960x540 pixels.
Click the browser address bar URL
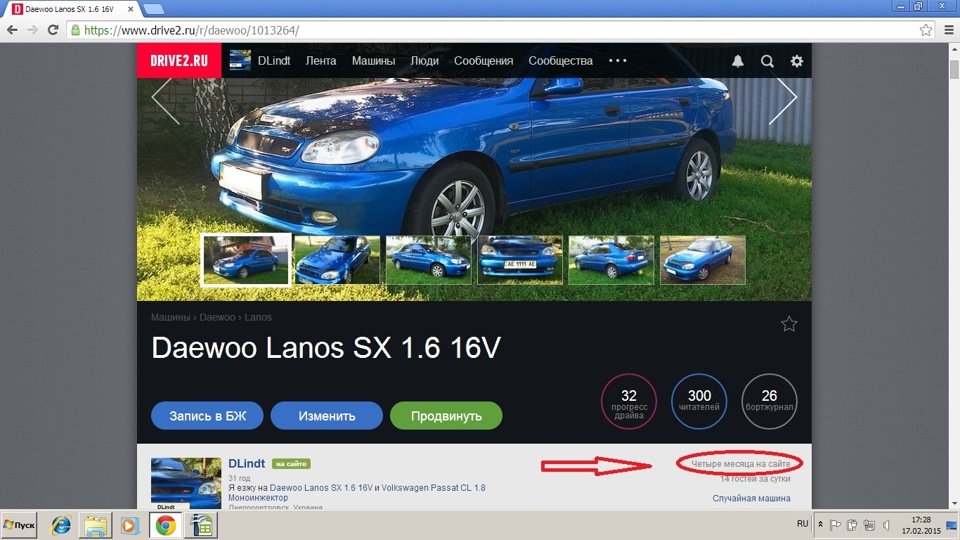(191, 30)
